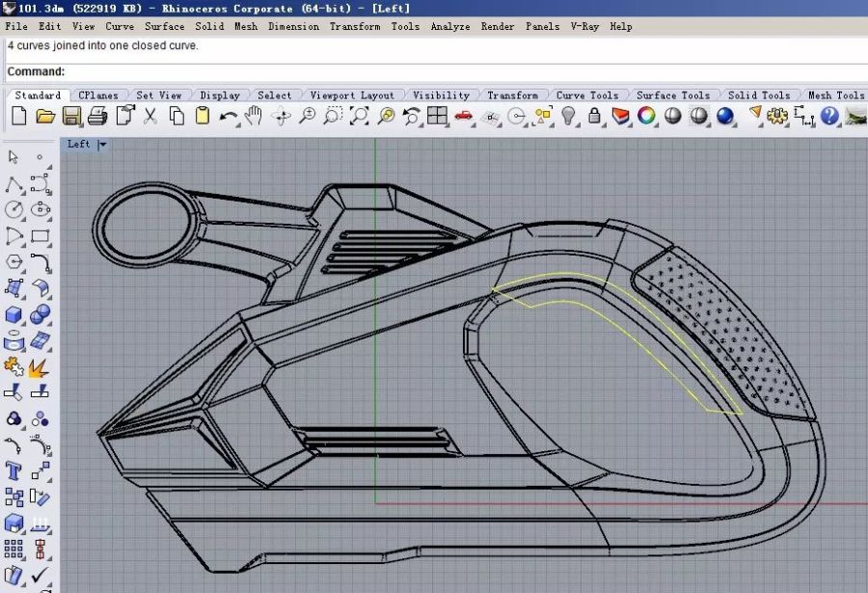Toggle object visibility with the light bulb icon
Viewport: 868px width, 593px height.
[569, 117]
